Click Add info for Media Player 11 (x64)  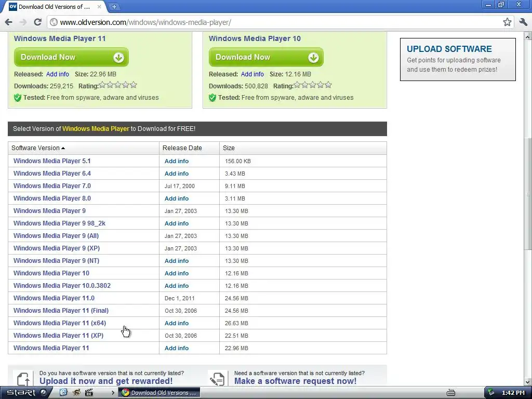pyautogui.click(x=177, y=323)
